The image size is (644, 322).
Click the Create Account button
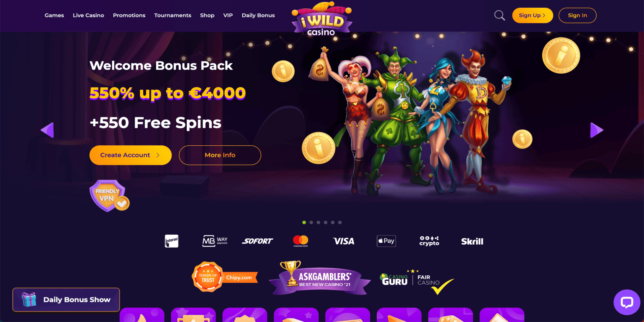[x=130, y=155]
